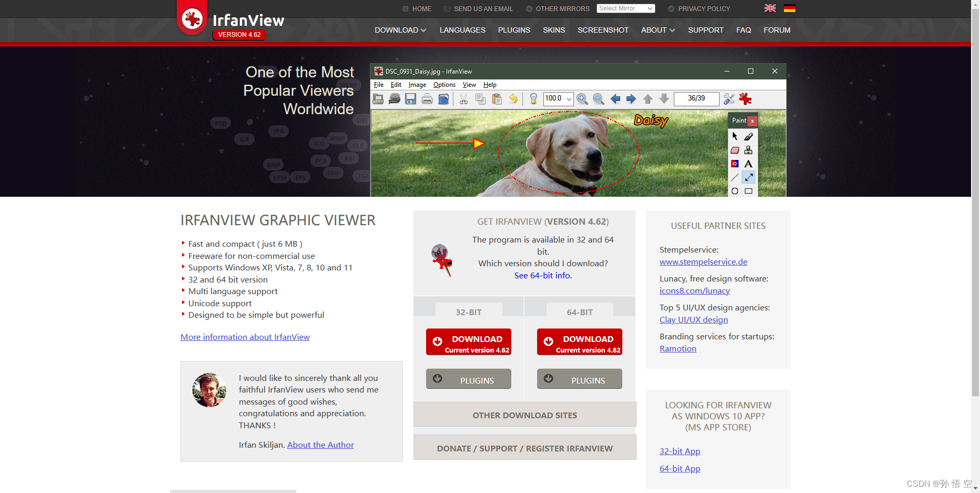Click DONATE / SUPPORT / REGISTER IRFANVIEW
This screenshot has width=980, height=493.
[x=525, y=448]
